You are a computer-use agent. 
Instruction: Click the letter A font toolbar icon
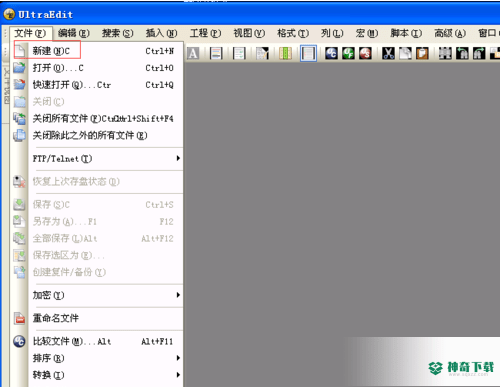193,53
